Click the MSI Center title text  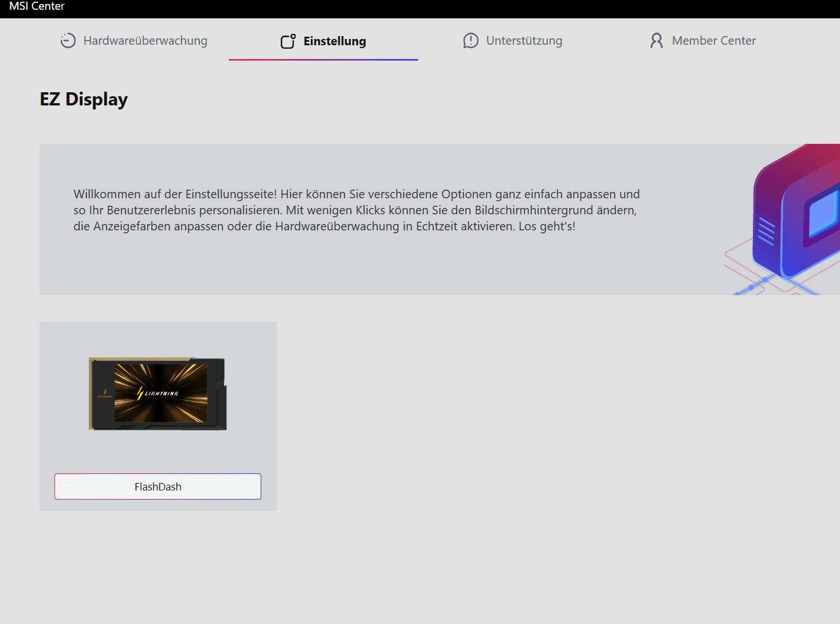pyautogui.click(x=37, y=6)
